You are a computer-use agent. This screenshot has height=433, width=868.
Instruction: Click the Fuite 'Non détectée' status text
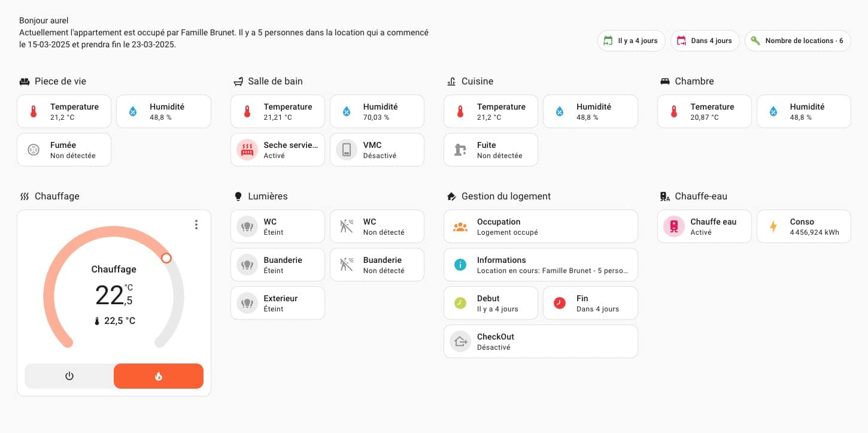pos(499,156)
